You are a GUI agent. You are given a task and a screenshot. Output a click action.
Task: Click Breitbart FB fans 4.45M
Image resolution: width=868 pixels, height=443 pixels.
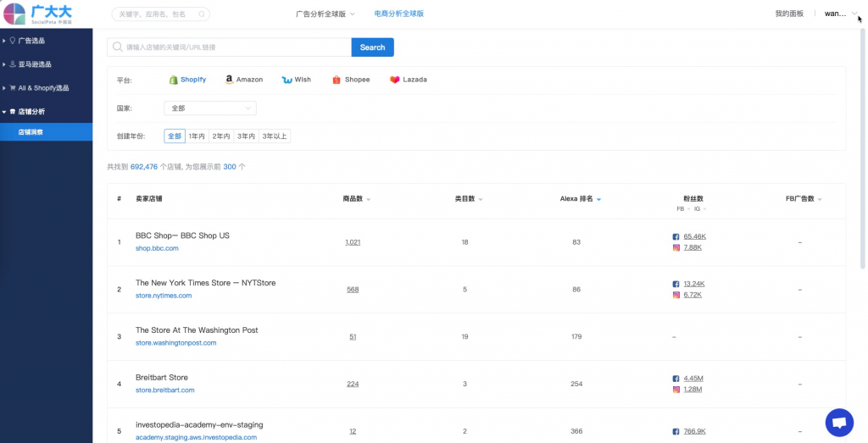point(693,379)
